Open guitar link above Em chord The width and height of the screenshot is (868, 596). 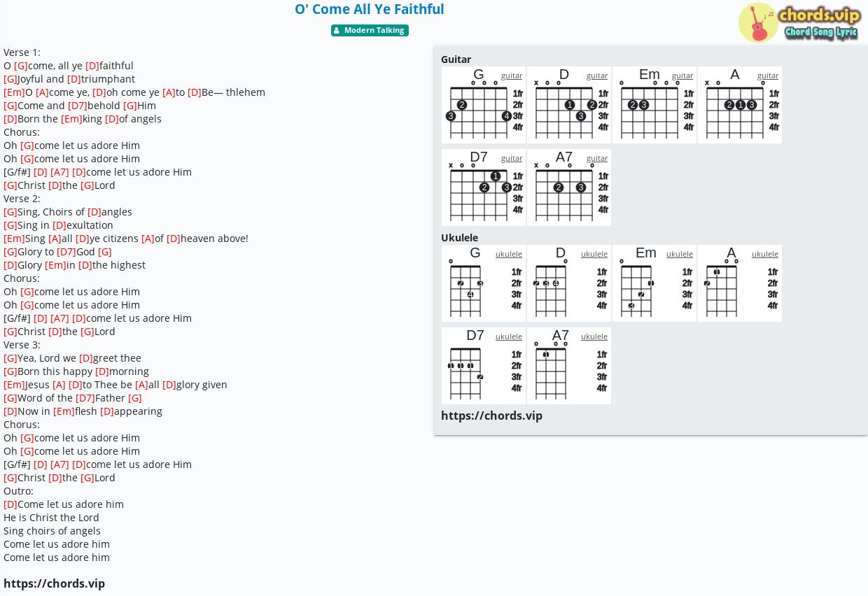tap(682, 76)
